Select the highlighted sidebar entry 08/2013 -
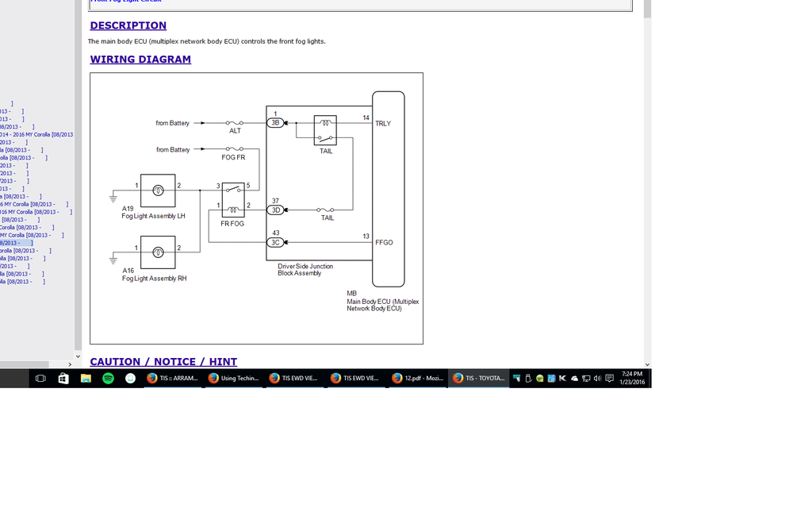Screen dimensions: 812x508 click(x=16, y=243)
